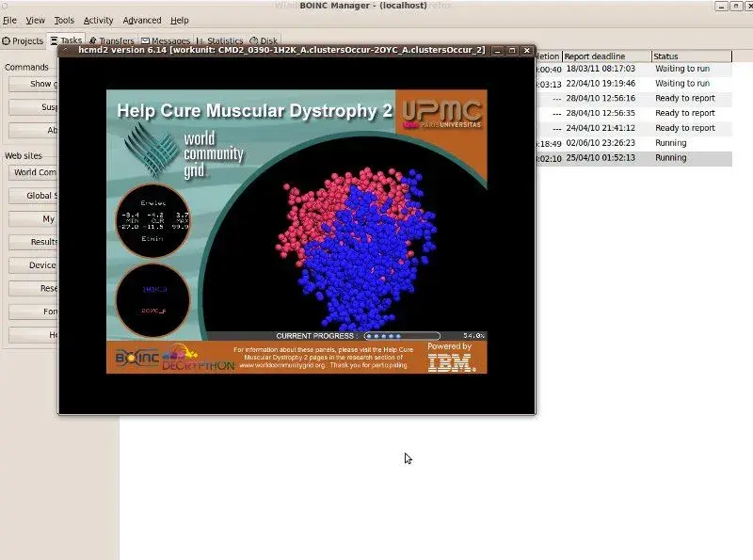Click the UPMC logo in graphics window
Image resolution: width=753 pixels, height=560 pixels.
coord(441,113)
